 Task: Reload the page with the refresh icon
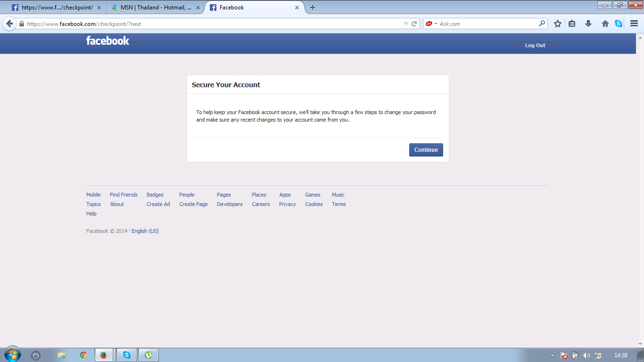click(x=414, y=24)
